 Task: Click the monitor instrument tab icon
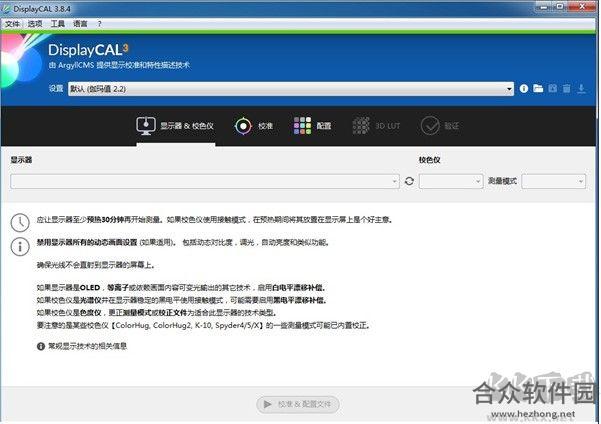click(146, 126)
